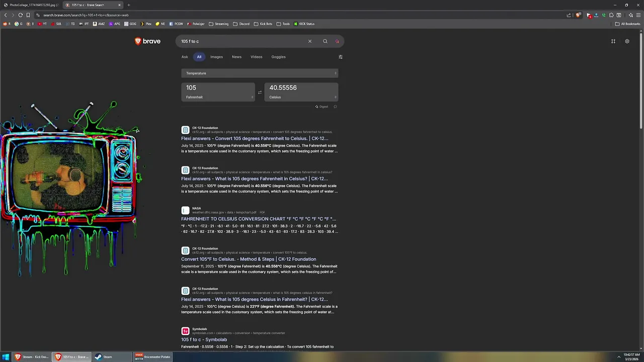Open the search filters icon beside Goggles
The image size is (644, 362).
coord(341,57)
